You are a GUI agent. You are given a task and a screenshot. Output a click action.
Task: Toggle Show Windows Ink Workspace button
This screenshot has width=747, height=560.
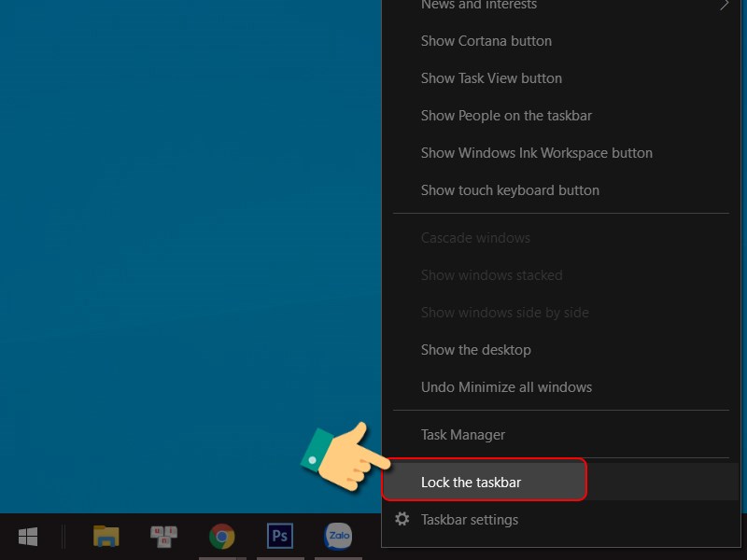click(x=536, y=153)
